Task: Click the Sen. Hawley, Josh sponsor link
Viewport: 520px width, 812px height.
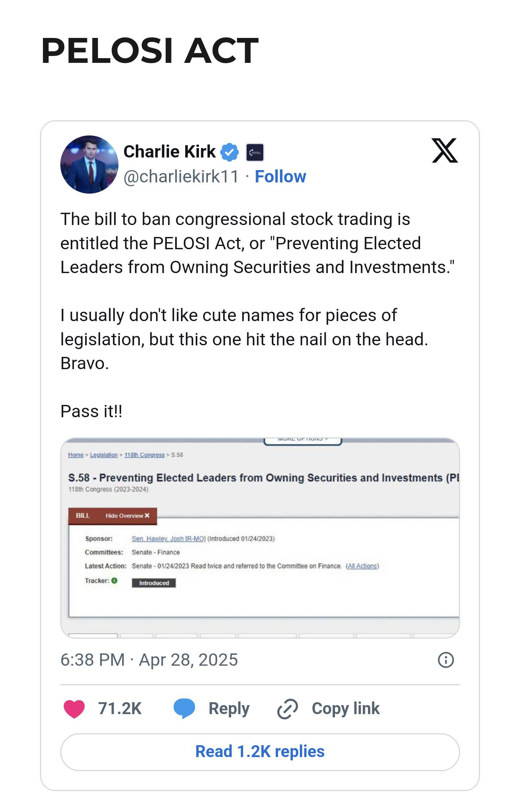Action: click(169, 539)
